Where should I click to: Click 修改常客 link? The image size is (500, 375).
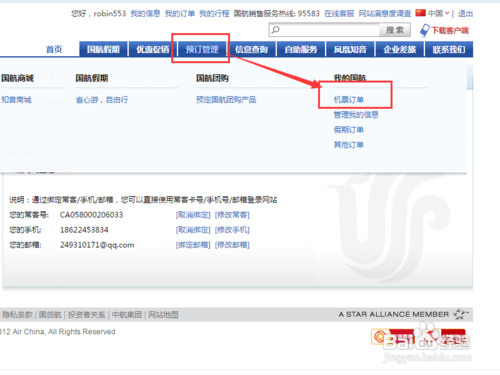(232, 215)
